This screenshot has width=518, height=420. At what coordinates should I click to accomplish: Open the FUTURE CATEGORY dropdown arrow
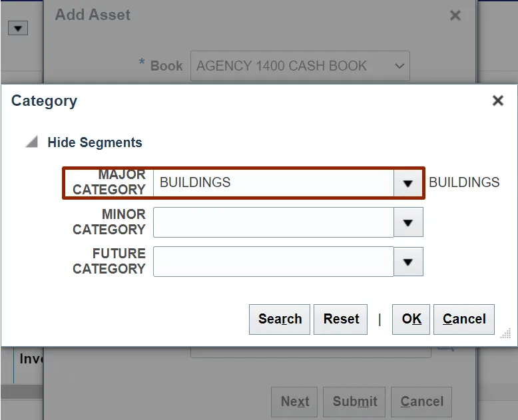(x=408, y=262)
